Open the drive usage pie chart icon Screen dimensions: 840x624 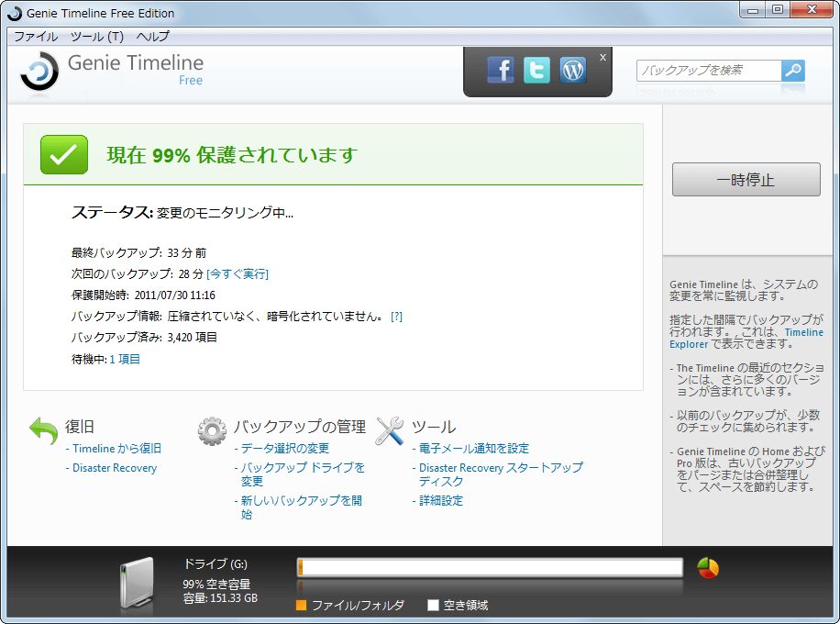tap(708, 568)
